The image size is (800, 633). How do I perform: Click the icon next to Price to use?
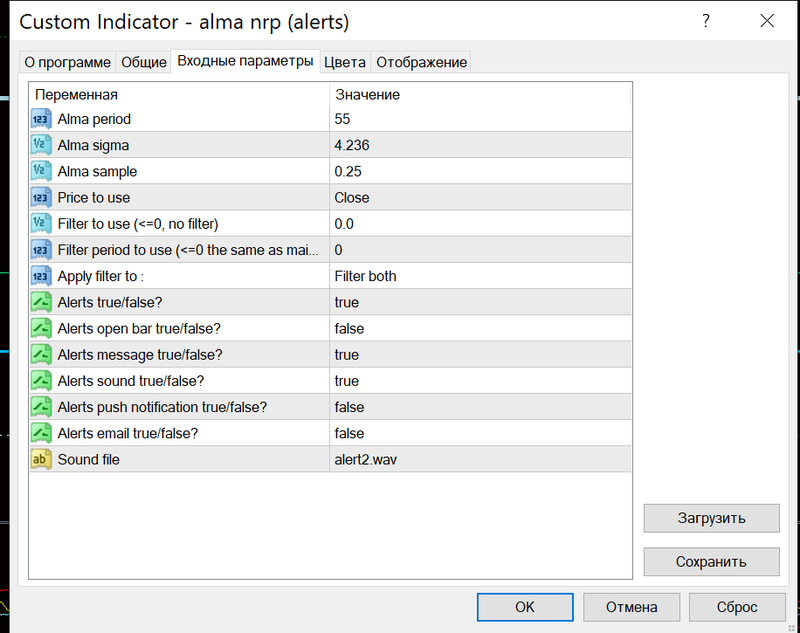(x=41, y=197)
